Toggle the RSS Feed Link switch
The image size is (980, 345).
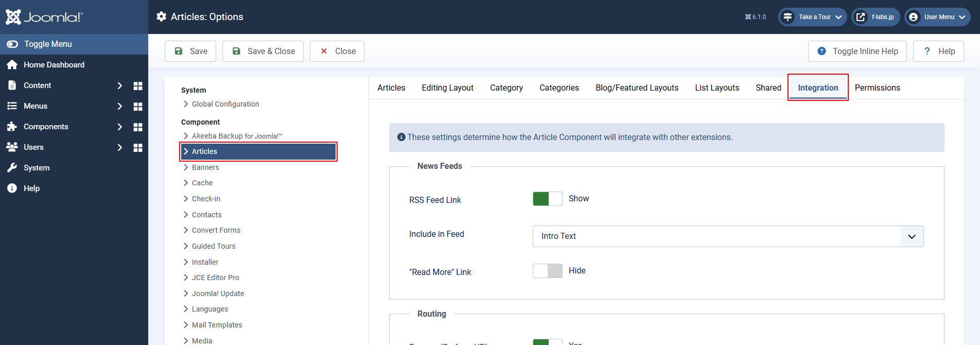point(547,199)
